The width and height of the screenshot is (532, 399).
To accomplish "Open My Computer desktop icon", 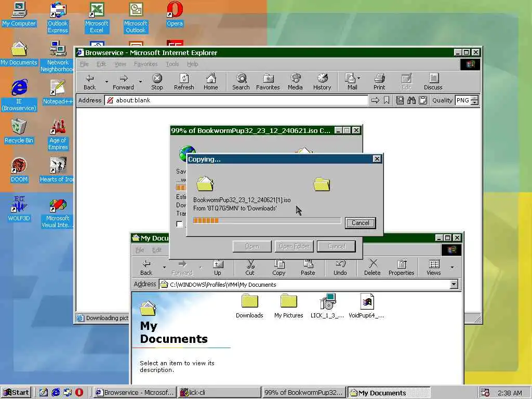I will coord(19,14).
